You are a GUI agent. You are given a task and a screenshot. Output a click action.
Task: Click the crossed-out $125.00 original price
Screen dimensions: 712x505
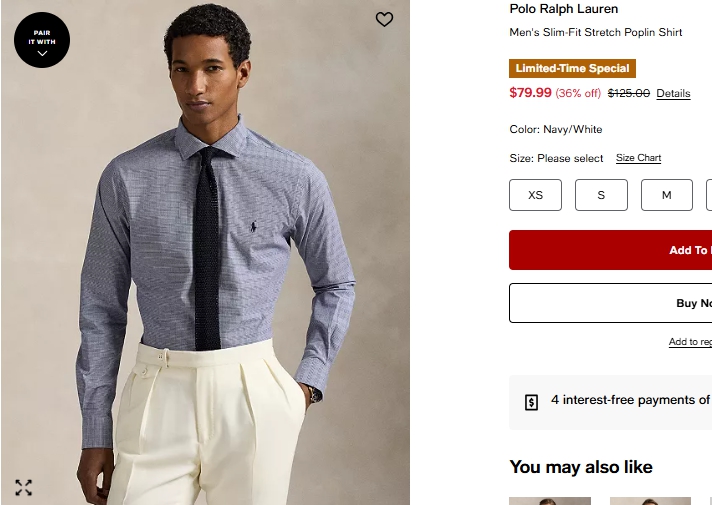coord(629,93)
